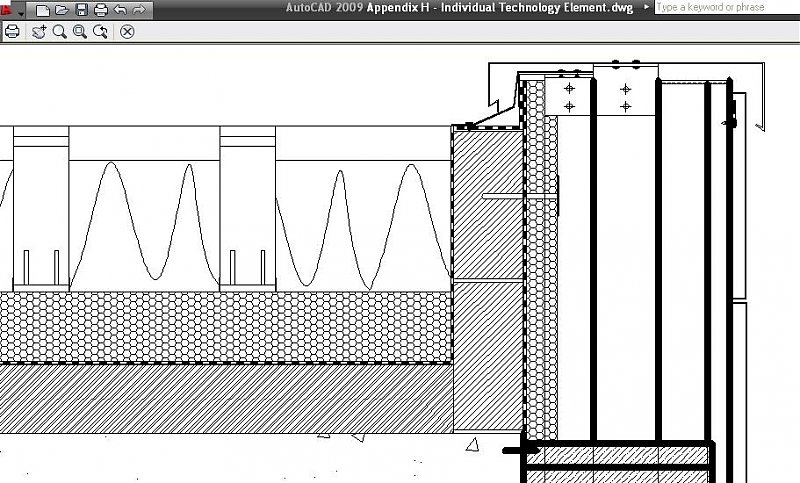Open a drawing file via folder icon

pyautogui.click(x=62, y=10)
